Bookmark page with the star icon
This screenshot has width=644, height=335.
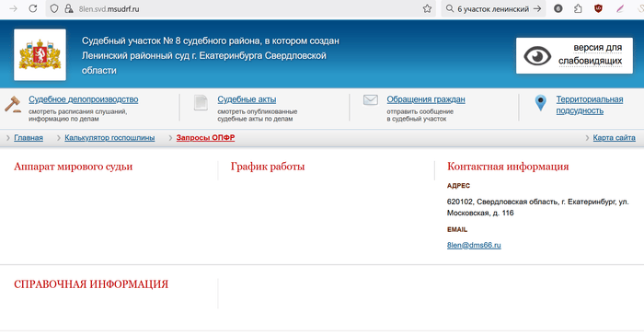tap(427, 8)
